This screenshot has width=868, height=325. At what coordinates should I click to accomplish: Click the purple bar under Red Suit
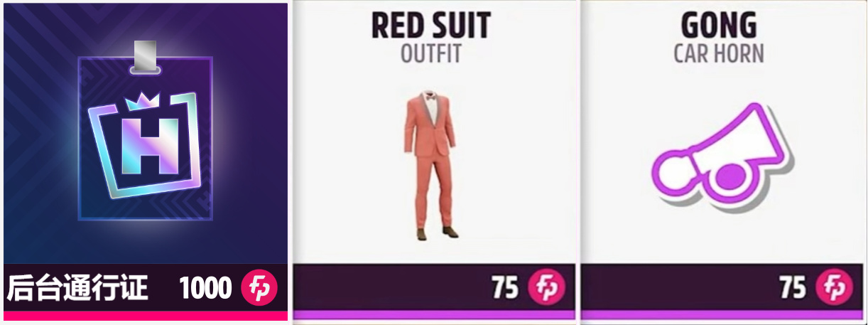coord(433,315)
